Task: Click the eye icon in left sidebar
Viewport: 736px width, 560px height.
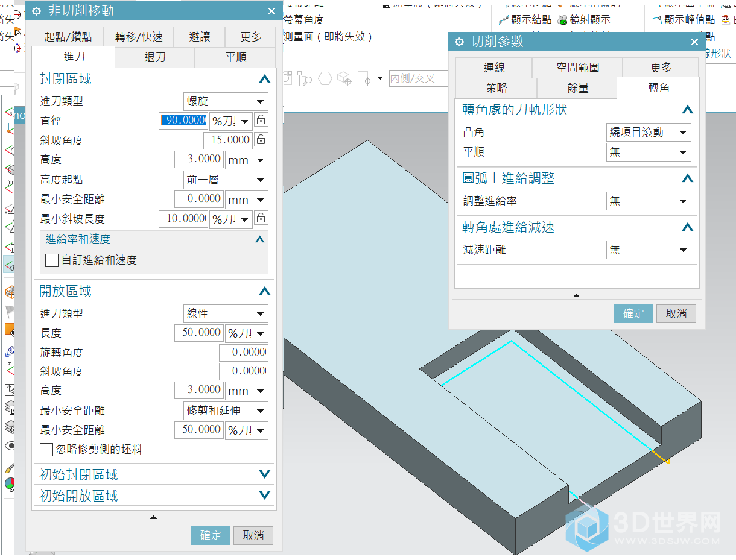Action: pyautogui.click(x=10, y=445)
